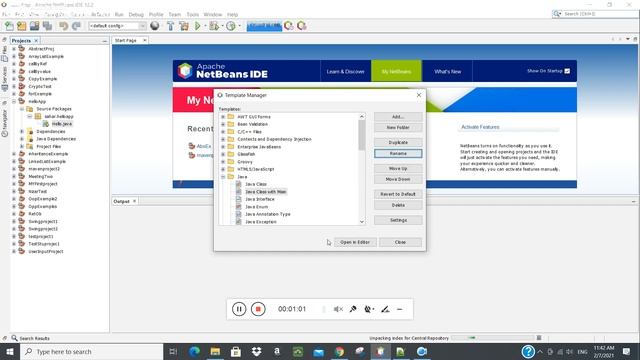
Task: Click the Java Class template file icon
Action: [x=239, y=184]
